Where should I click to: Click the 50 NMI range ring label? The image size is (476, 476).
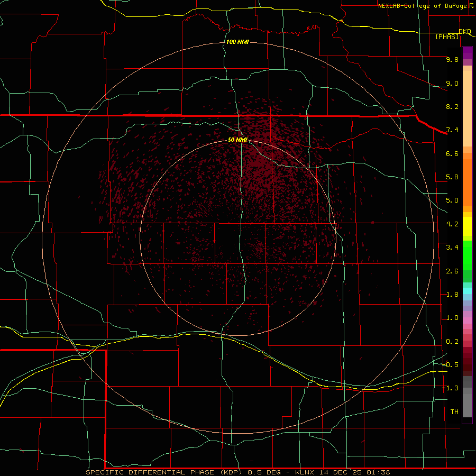pyautogui.click(x=237, y=140)
